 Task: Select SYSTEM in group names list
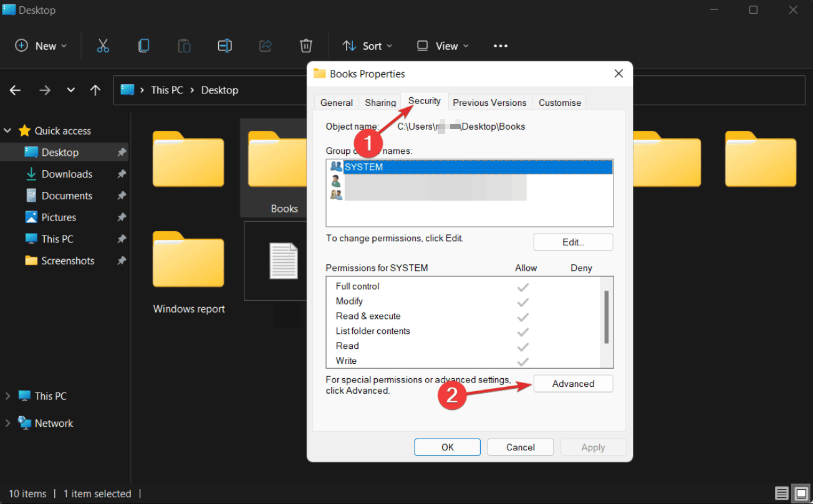469,167
